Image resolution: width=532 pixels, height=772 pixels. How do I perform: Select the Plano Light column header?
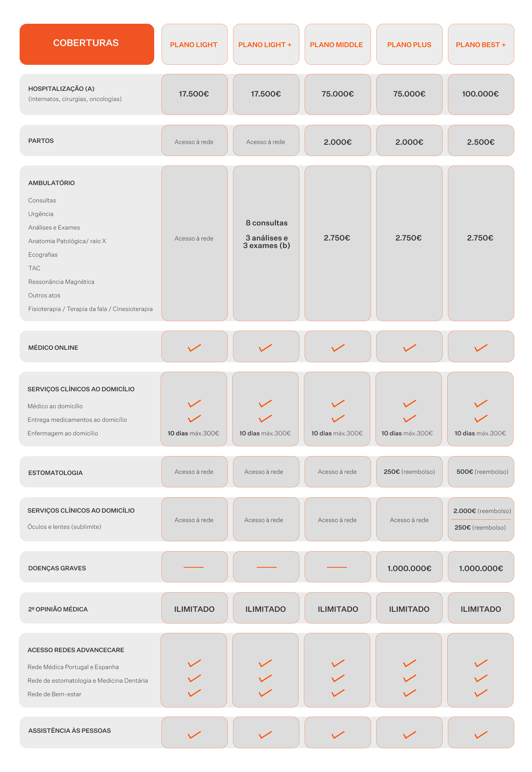[194, 44]
